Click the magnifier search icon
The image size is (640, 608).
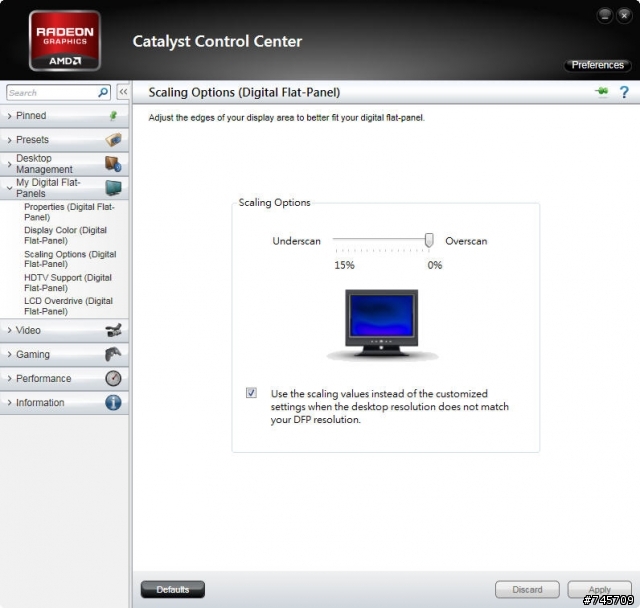click(x=103, y=93)
